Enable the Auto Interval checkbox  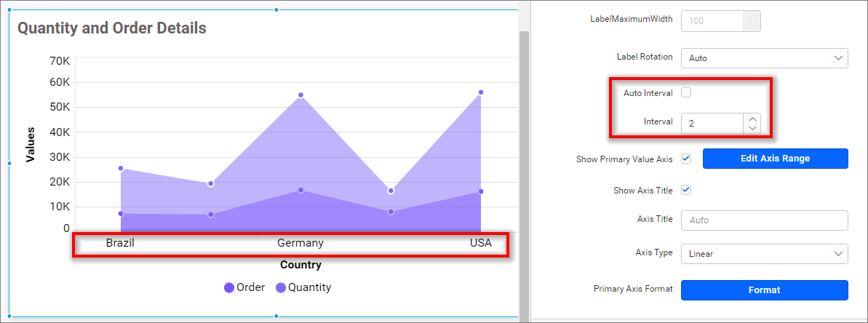(x=685, y=92)
